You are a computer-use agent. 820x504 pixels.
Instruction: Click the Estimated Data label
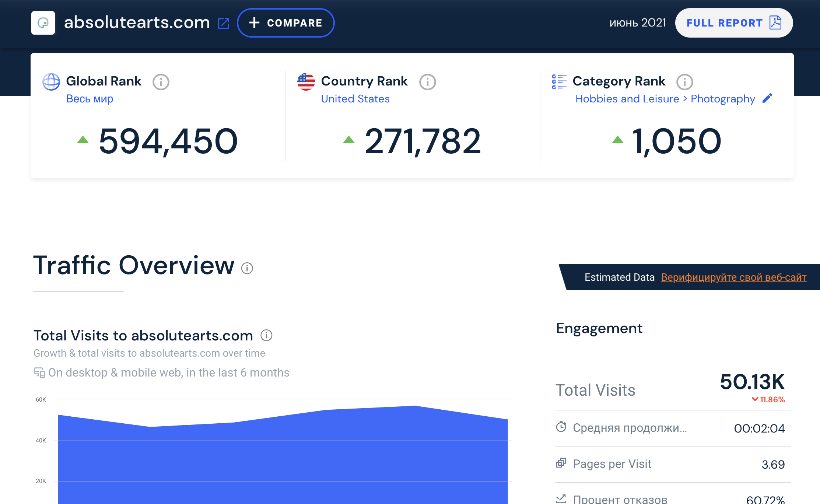pos(620,277)
